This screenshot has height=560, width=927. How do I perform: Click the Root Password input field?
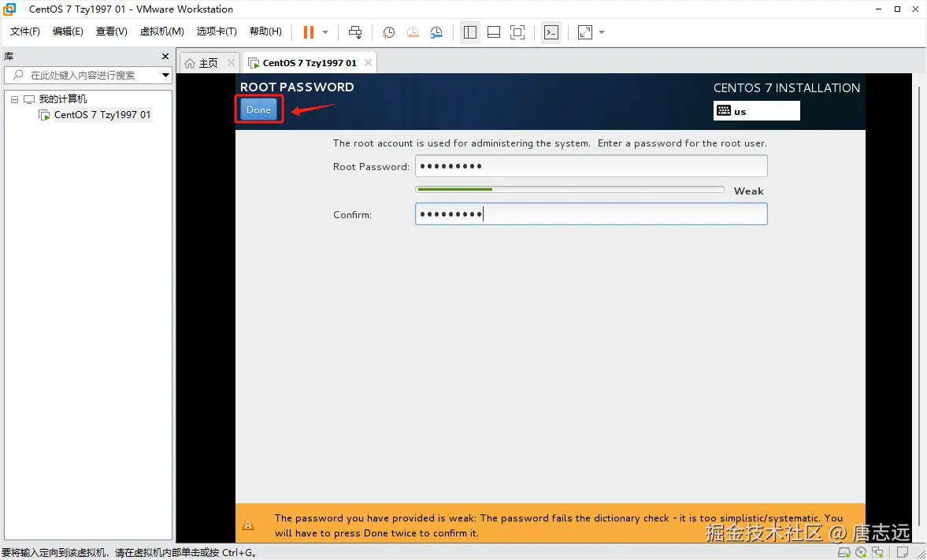coord(591,166)
